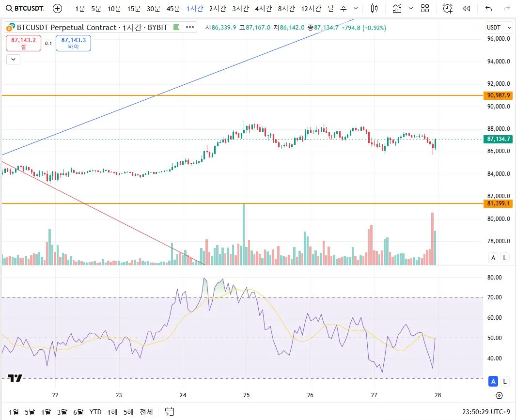The height and width of the screenshot is (420, 516).
Task: Click the 87,134.7 current price label
Action: (x=498, y=139)
